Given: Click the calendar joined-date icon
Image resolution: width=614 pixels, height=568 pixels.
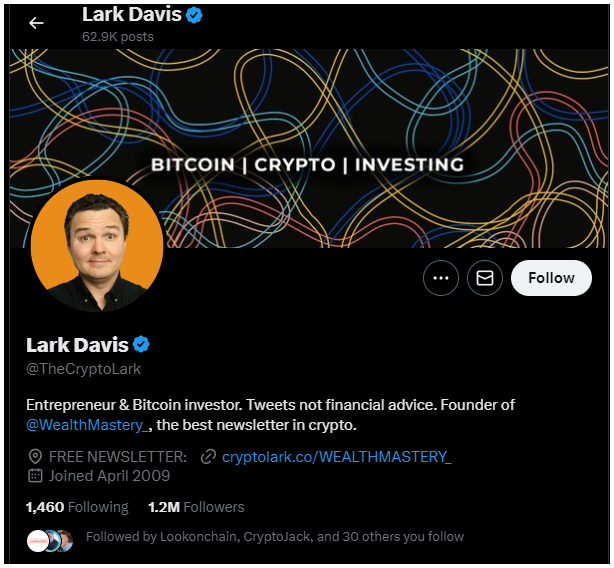Looking at the screenshot, I should [x=35, y=476].
